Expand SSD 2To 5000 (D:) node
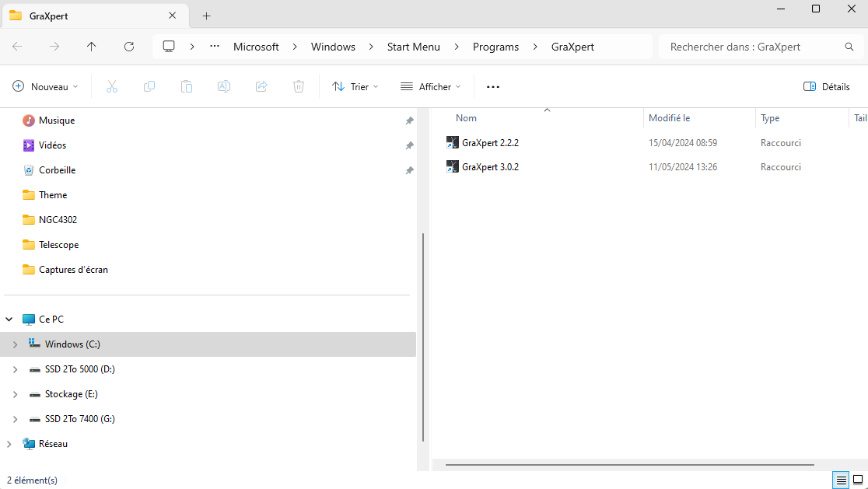868x489 pixels. coord(15,369)
